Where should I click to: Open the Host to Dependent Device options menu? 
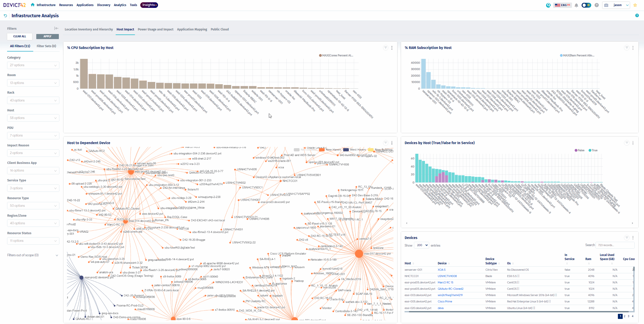click(392, 143)
